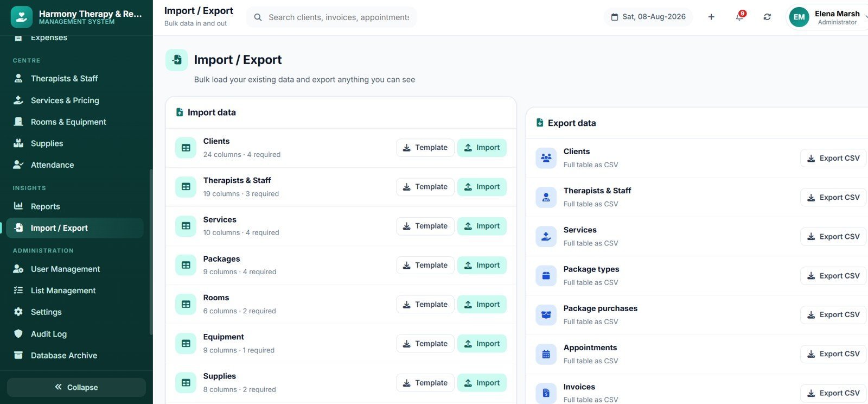Click the Appointments calendar export icon
This screenshot has height=404, width=868.
tap(546, 354)
